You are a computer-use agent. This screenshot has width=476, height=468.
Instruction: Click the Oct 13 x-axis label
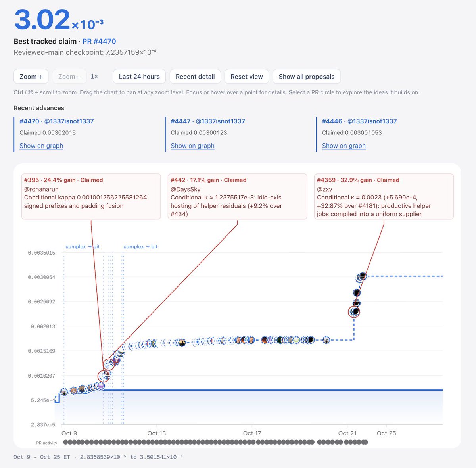point(157,433)
